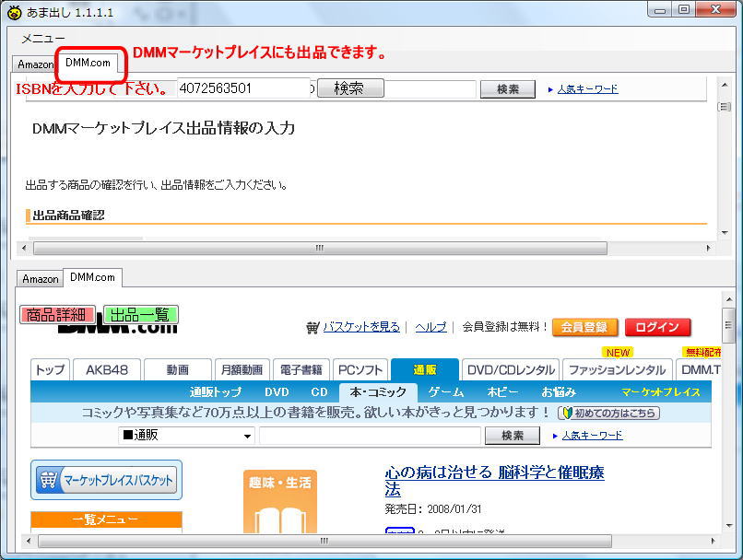This screenshot has width=743, height=560.
Task: Open lower pane 人気キーワード link
Action: (x=592, y=436)
